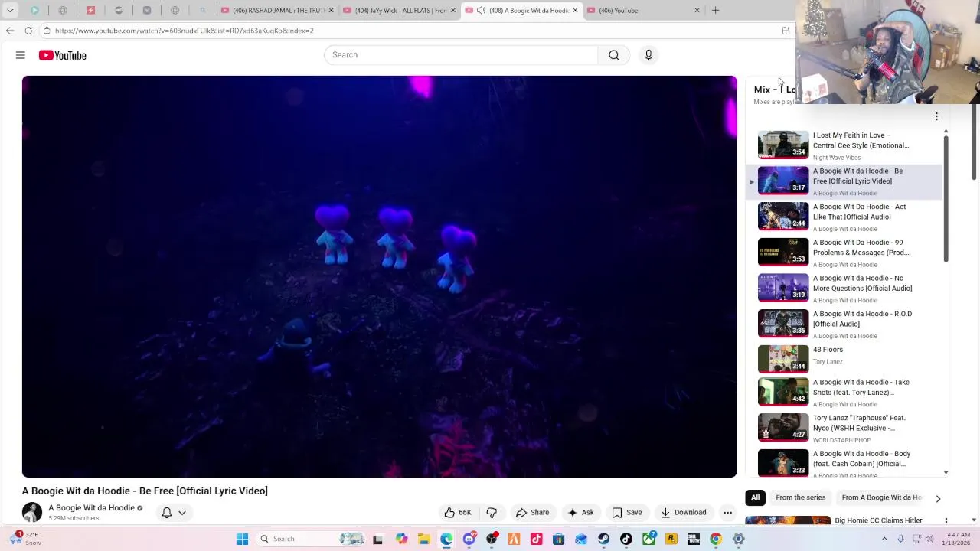Screen dimensions: 980x551
Task: Open Copilot icon in the taskbar
Action: pos(401,539)
